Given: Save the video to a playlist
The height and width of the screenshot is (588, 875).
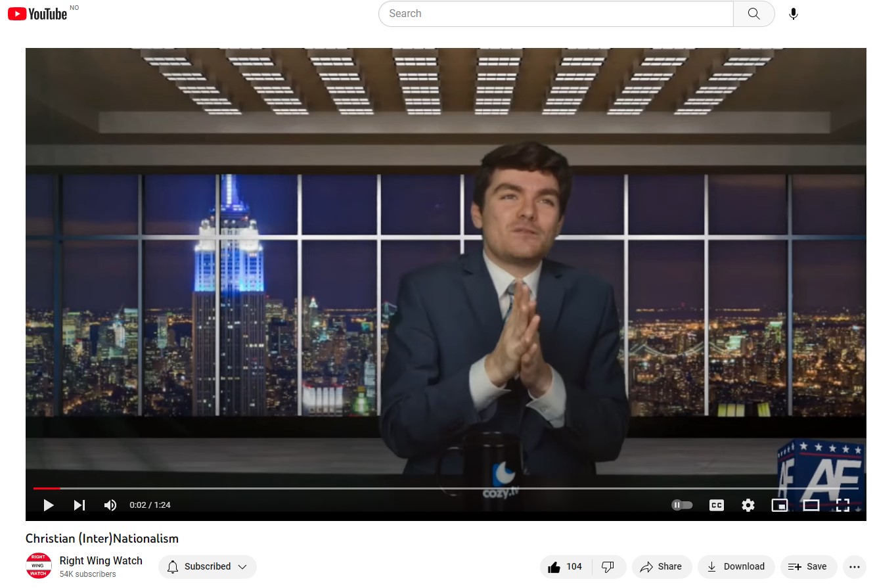Looking at the screenshot, I should tap(808, 566).
